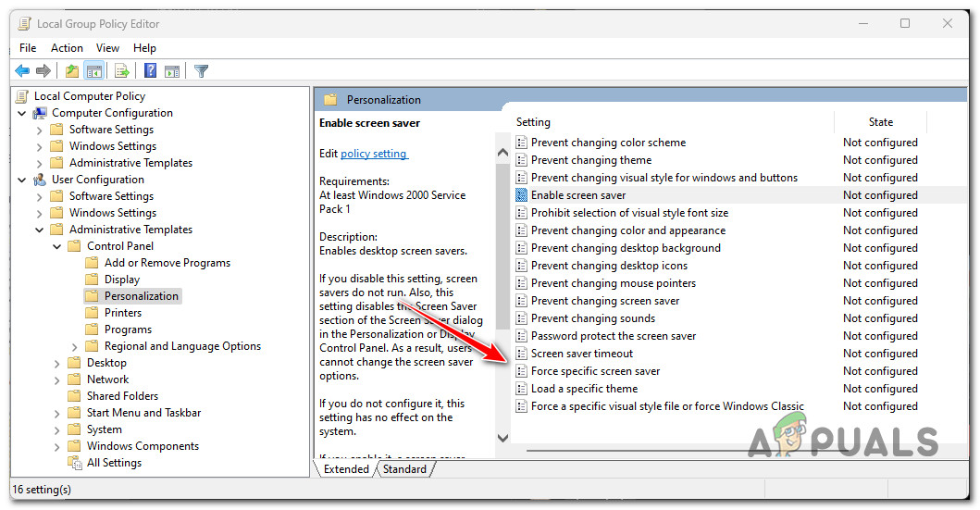980x510 pixels.
Task: Collapse the Control Panel folder
Action: pos(56,246)
